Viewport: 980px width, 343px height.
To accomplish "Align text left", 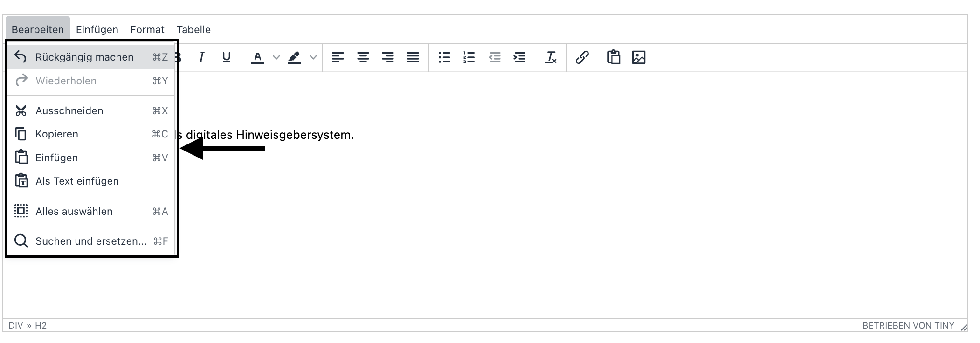I will (338, 57).
